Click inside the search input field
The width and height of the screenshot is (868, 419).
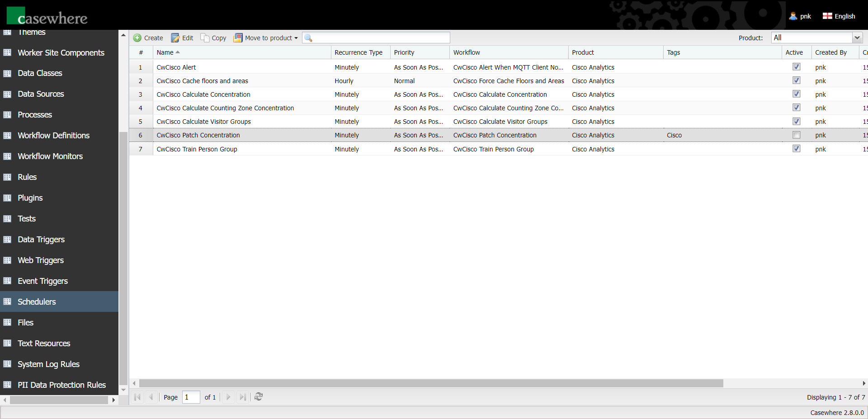(376, 38)
